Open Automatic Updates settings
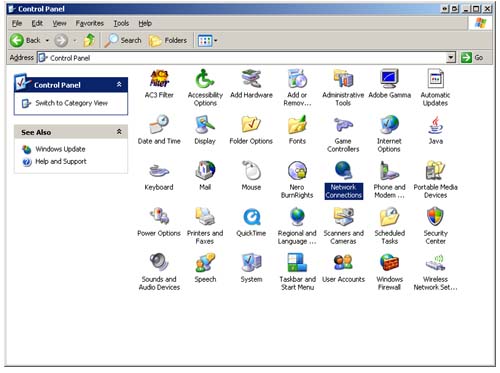The image size is (500, 373). [x=435, y=87]
